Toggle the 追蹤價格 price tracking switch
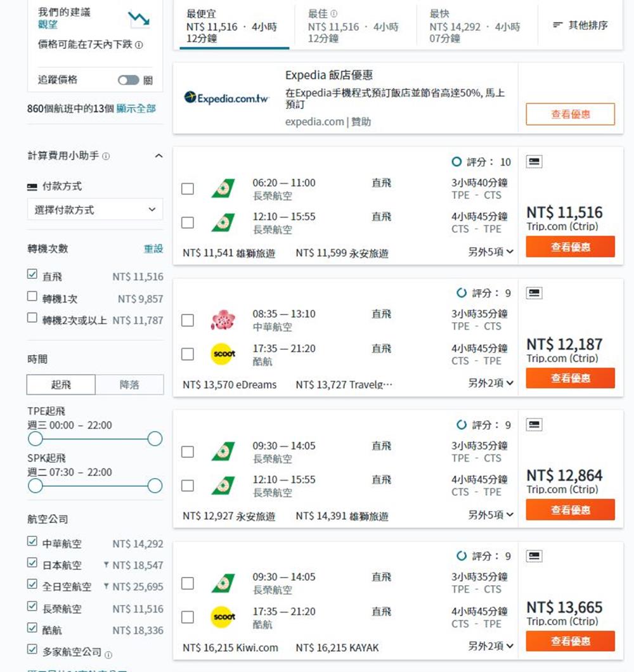 (x=129, y=81)
